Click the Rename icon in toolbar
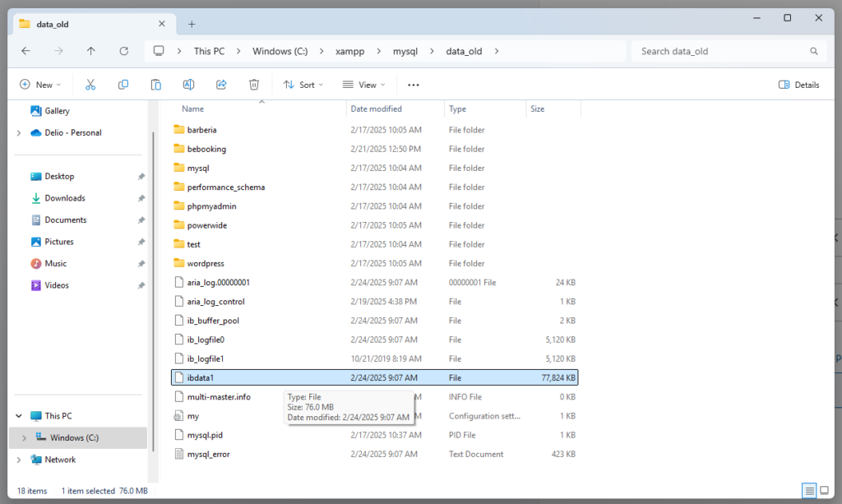The image size is (842, 504). [188, 85]
